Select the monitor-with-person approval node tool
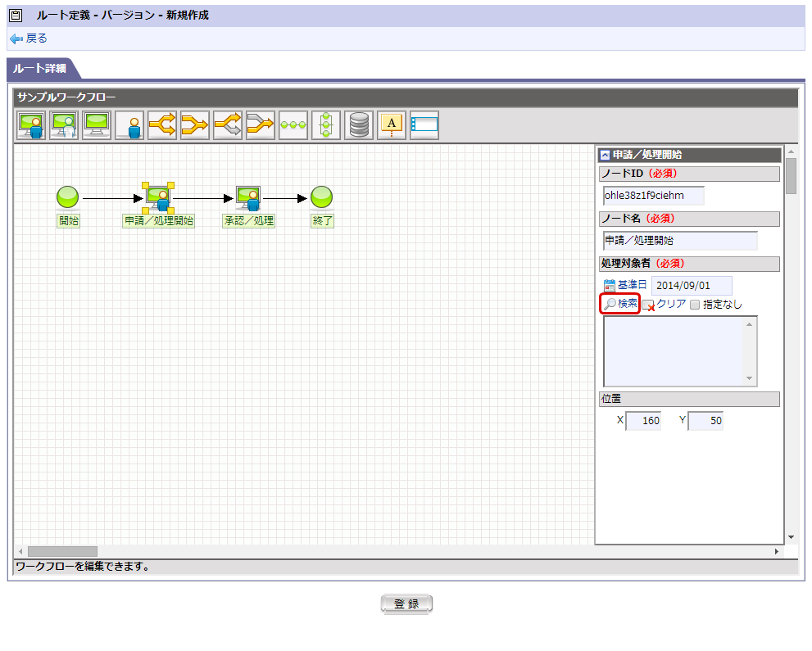812x651 pixels. pos(31,125)
